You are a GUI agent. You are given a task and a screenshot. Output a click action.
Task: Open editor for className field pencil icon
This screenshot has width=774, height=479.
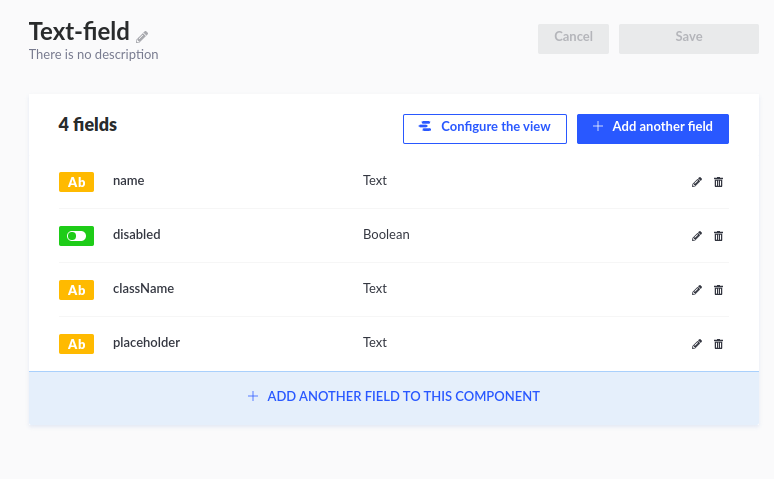click(x=697, y=290)
